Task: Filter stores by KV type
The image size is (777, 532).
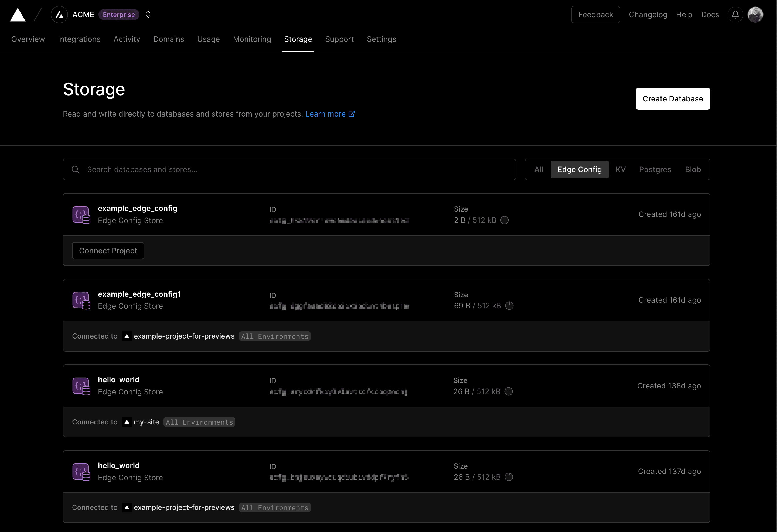Action: [620, 169]
